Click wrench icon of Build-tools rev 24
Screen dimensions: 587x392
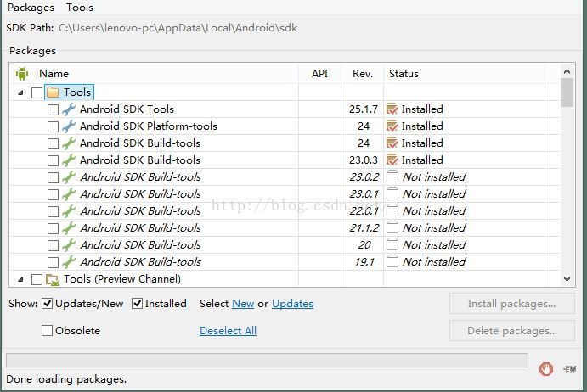point(69,143)
